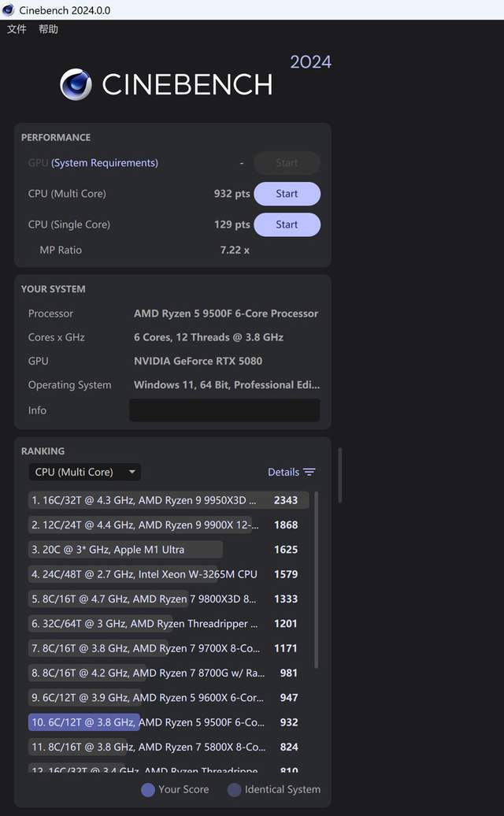Click the ranking list scrollbar
Screen dimensions: 504x816
[x=317, y=579]
